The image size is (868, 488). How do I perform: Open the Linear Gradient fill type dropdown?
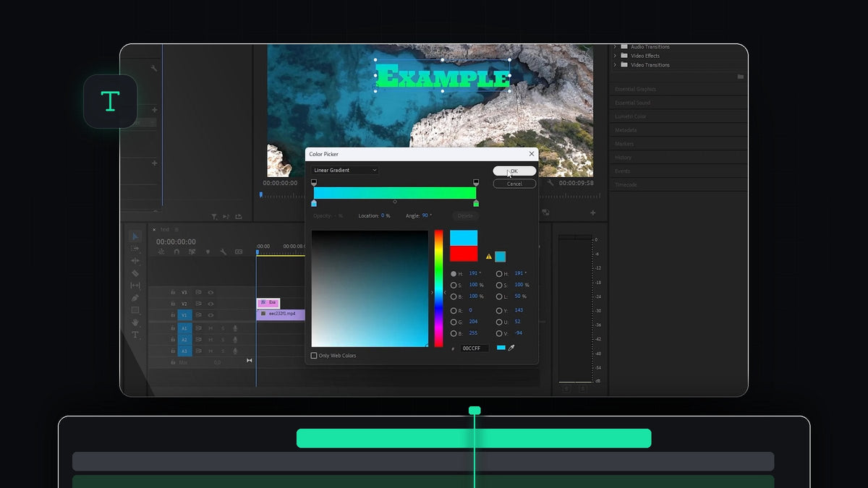(x=345, y=170)
